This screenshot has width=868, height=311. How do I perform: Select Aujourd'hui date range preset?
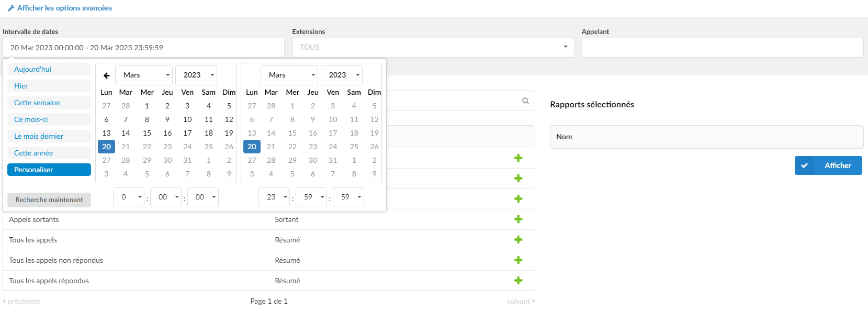click(x=49, y=69)
